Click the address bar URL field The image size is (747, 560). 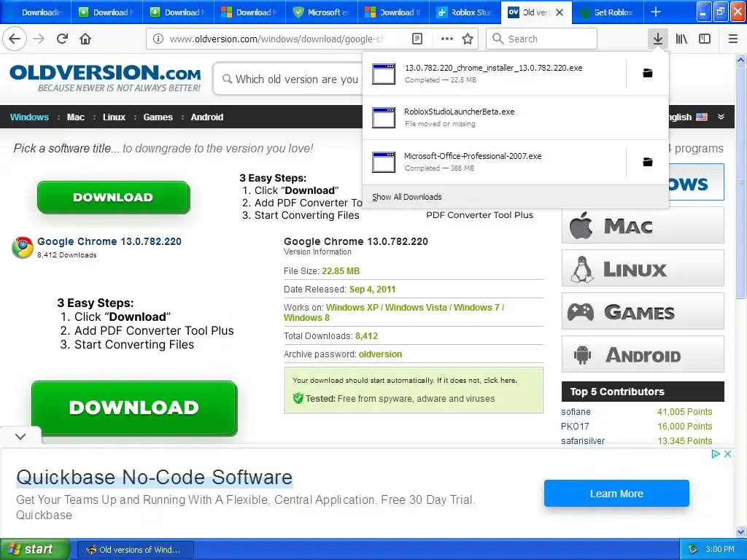point(276,39)
